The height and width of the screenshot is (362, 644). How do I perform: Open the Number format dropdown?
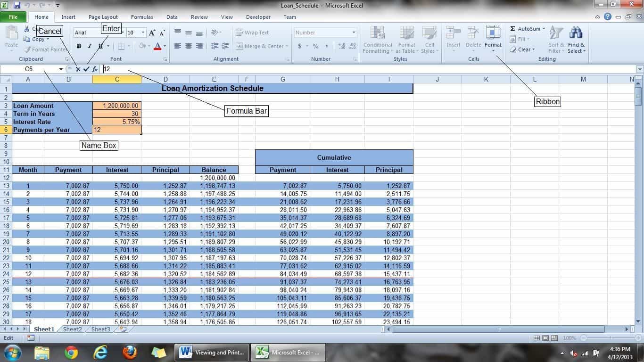(x=354, y=33)
